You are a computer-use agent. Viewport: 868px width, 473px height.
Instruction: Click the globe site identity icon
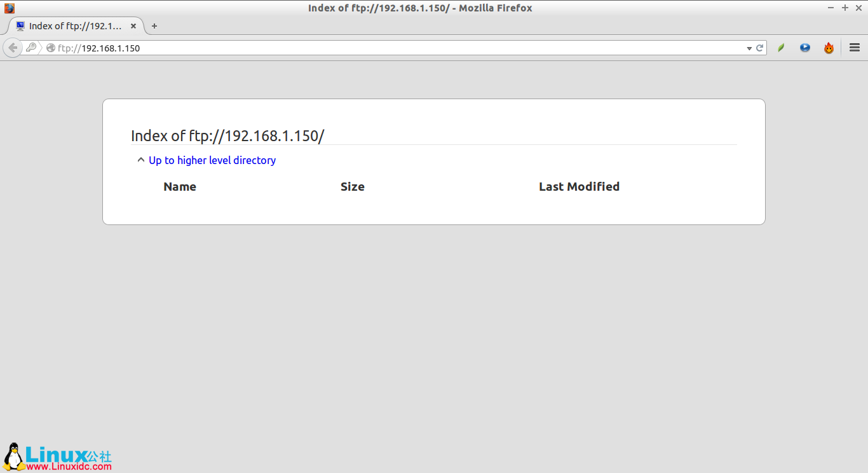coord(51,48)
